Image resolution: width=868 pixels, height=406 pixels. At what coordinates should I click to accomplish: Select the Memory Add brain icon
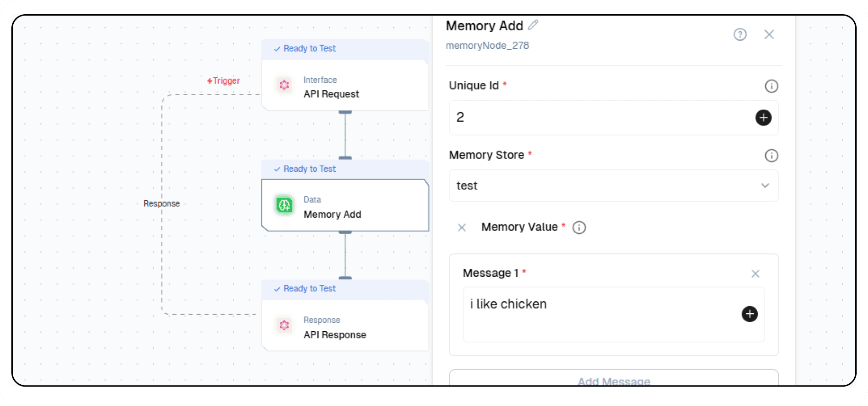click(284, 205)
